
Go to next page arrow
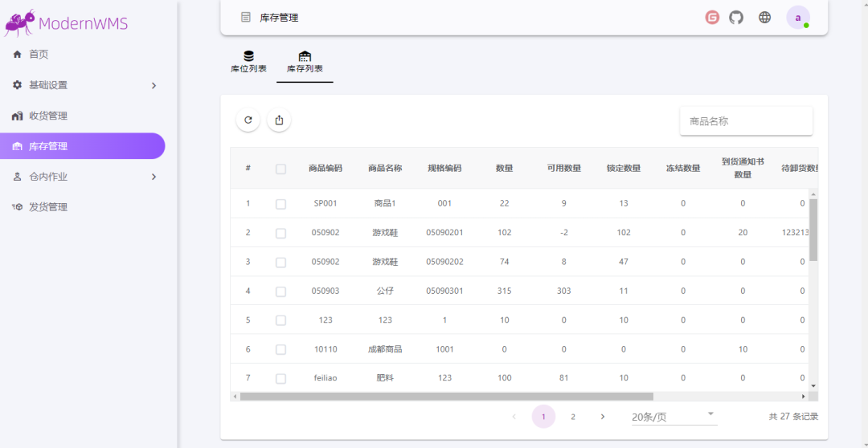point(602,417)
